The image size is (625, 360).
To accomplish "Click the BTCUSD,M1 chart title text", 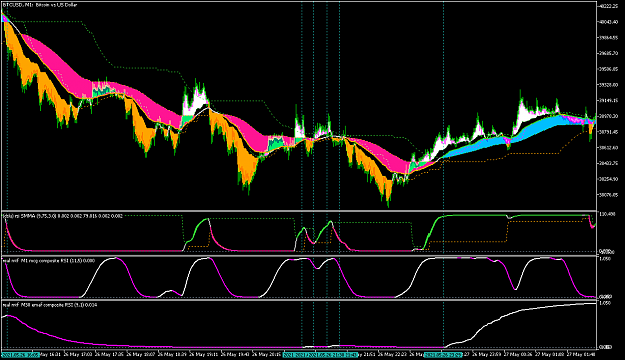I will click(40, 5).
